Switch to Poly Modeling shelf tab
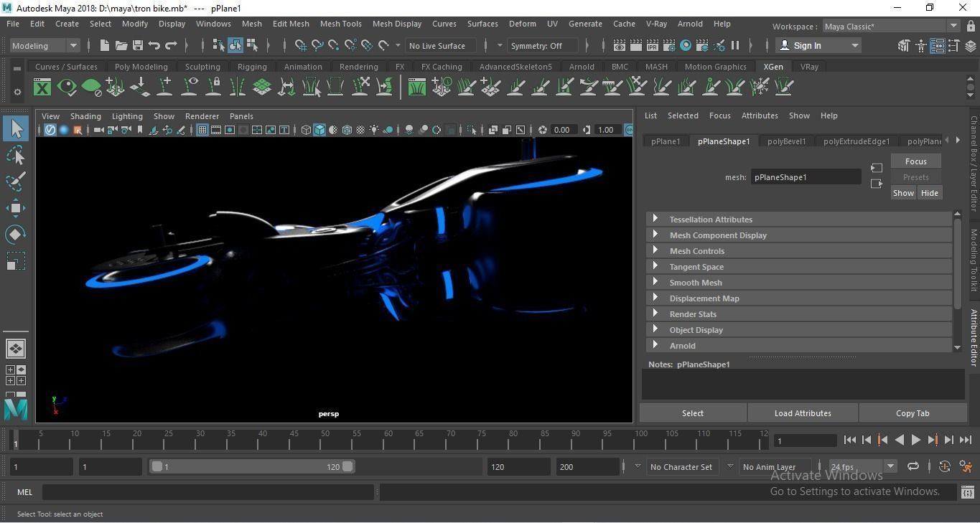Image resolution: width=980 pixels, height=523 pixels. coord(141,67)
